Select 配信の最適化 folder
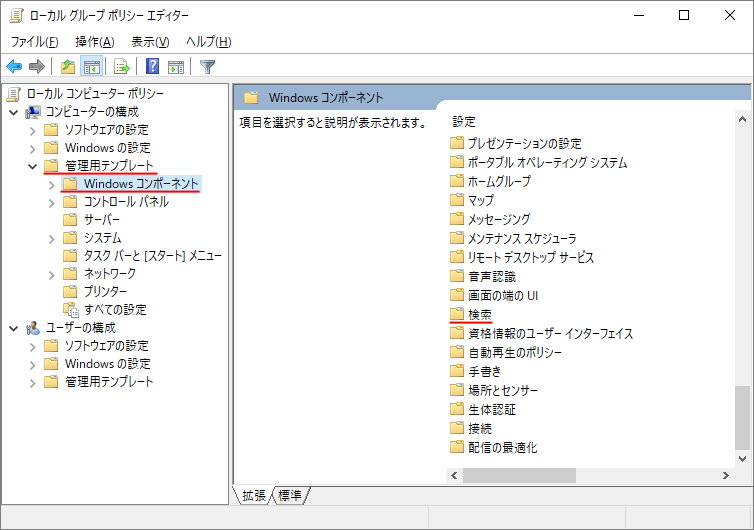Image resolution: width=754 pixels, height=530 pixels. click(x=503, y=447)
